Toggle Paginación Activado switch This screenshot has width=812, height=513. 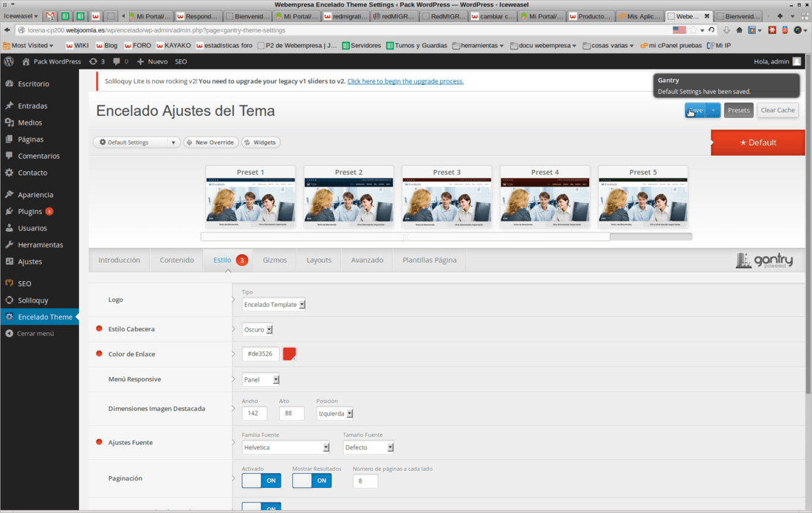(x=261, y=481)
